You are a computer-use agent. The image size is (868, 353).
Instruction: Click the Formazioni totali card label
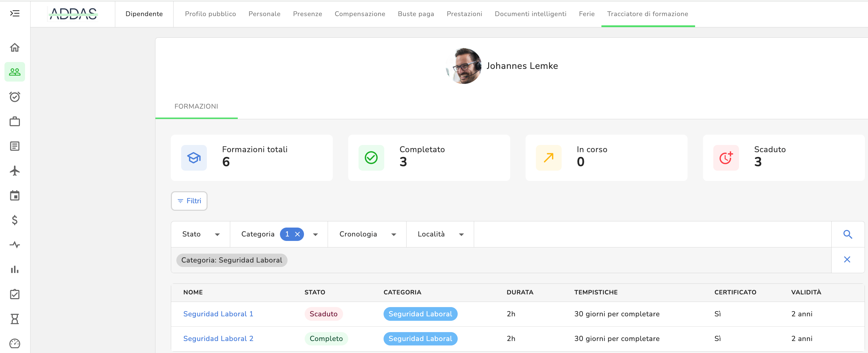255,149
